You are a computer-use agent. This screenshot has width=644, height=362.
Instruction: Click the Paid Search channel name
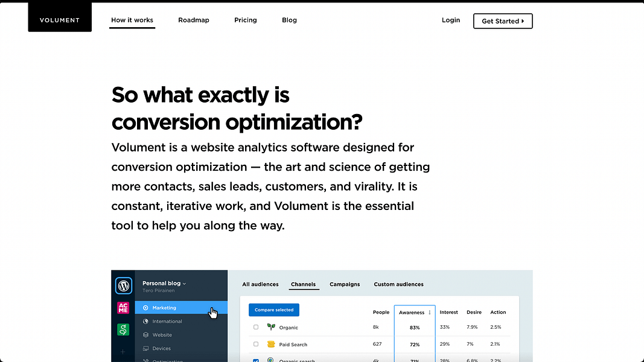pos(293,345)
